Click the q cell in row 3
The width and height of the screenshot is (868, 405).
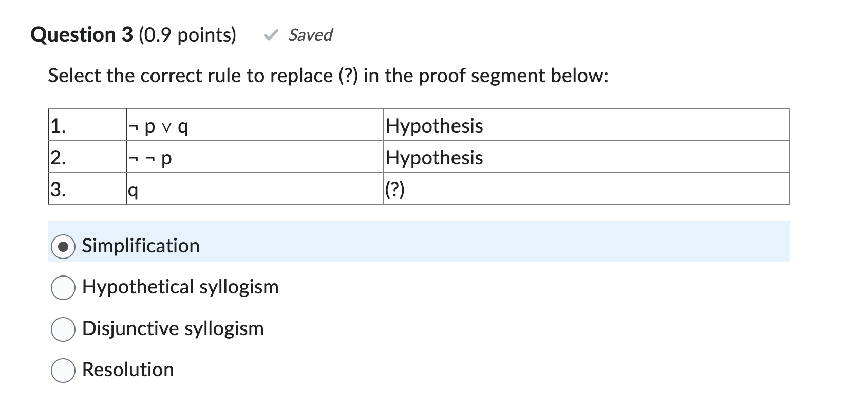255,189
